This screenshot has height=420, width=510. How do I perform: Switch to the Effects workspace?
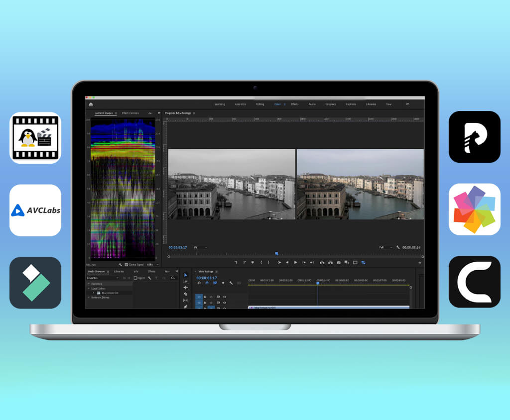[x=295, y=105]
